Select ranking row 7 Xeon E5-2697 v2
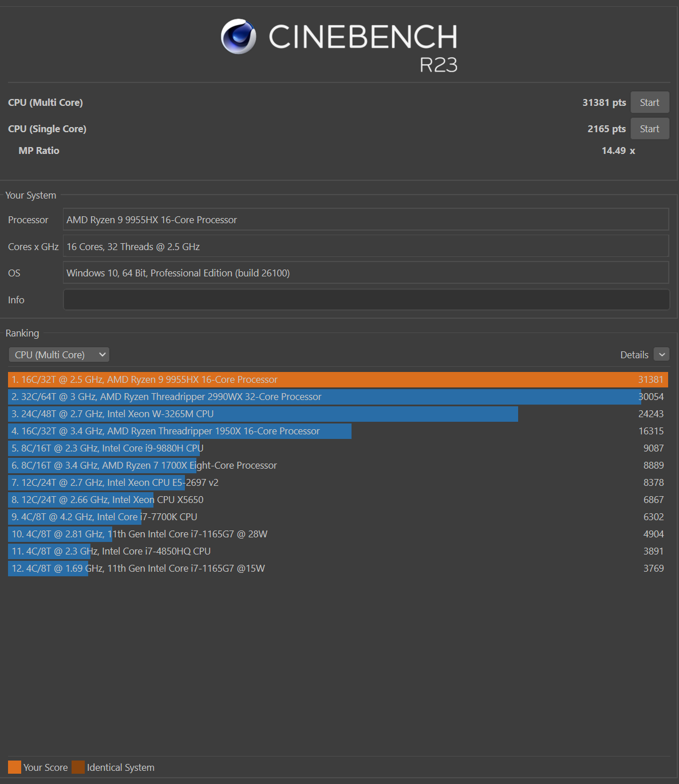The image size is (679, 784). coord(338,482)
